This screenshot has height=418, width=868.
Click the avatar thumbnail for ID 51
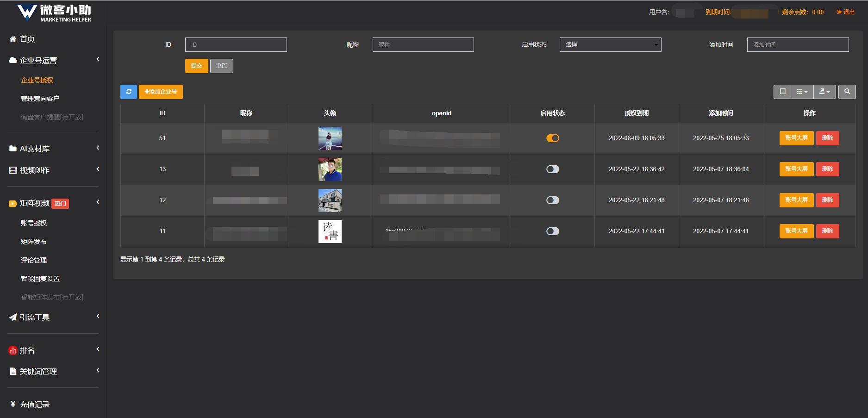[330, 138]
